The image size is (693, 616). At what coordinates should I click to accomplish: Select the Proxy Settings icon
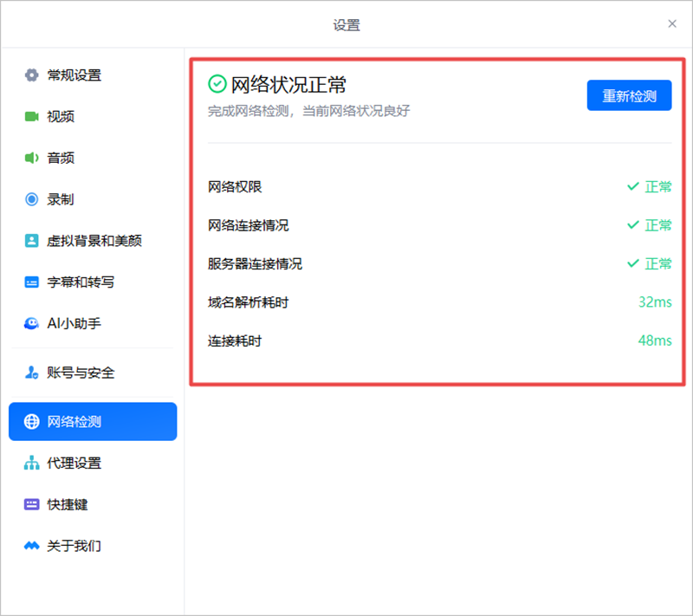[x=32, y=464]
